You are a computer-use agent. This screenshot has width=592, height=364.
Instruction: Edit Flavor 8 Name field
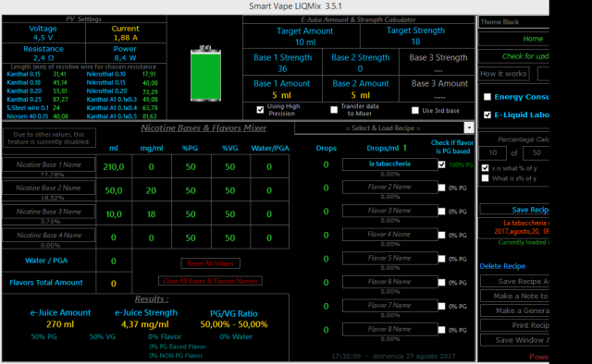click(389, 329)
